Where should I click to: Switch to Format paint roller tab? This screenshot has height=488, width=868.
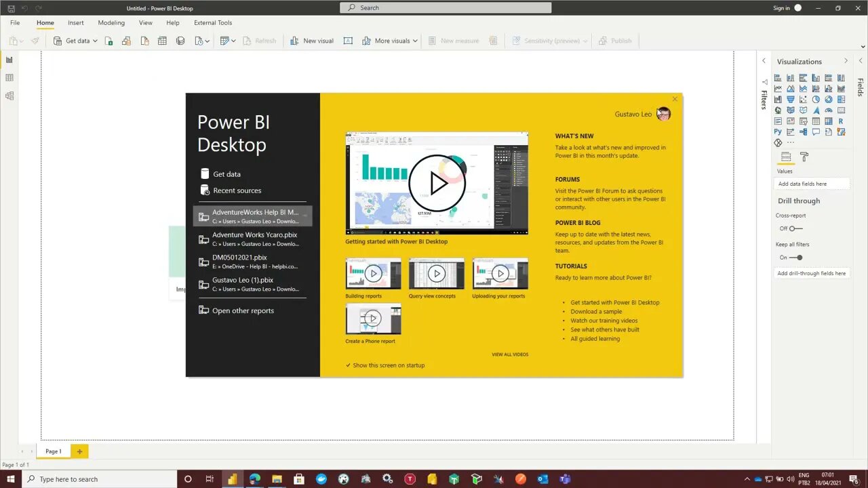pyautogui.click(x=804, y=157)
